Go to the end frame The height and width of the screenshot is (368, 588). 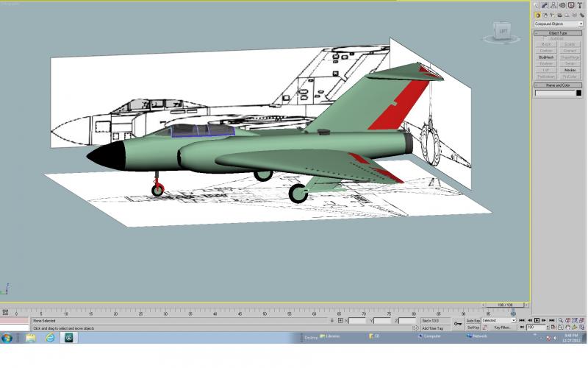[x=552, y=320]
